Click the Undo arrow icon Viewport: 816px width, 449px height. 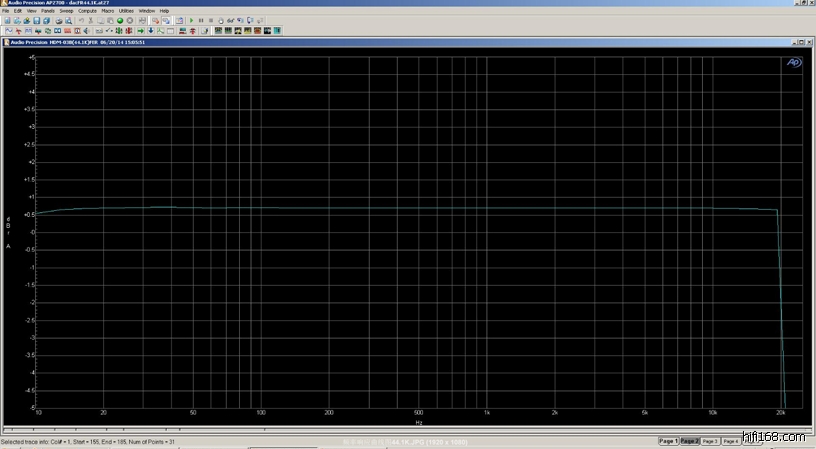[80, 20]
